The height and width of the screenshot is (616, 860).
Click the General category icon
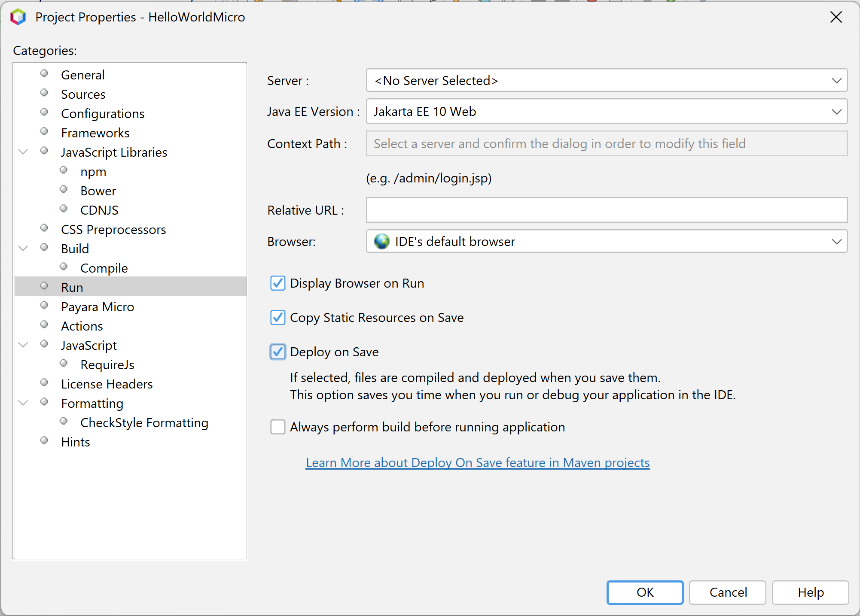click(46, 73)
